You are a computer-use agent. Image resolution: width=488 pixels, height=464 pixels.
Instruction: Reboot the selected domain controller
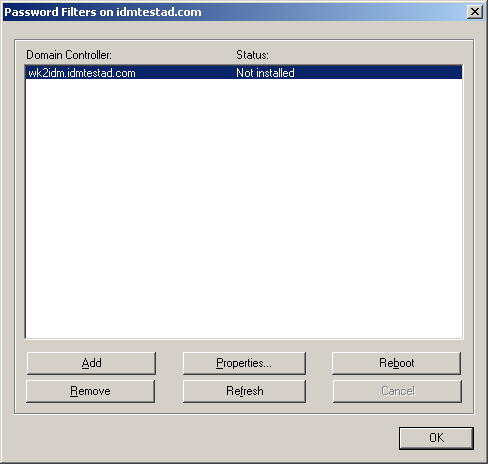pyautogui.click(x=397, y=363)
